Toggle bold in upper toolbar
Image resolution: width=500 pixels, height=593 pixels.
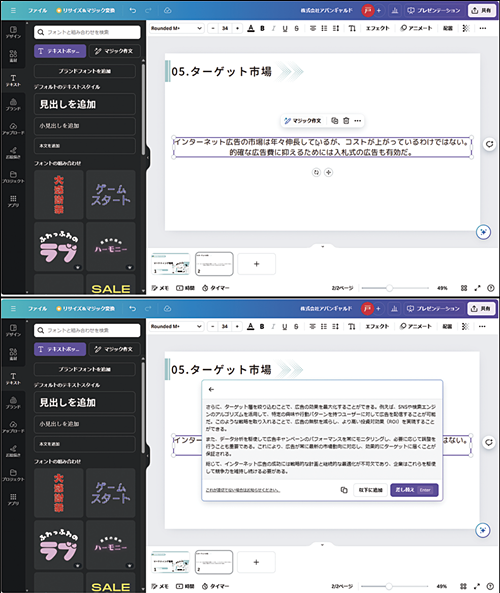coord(262,28)
